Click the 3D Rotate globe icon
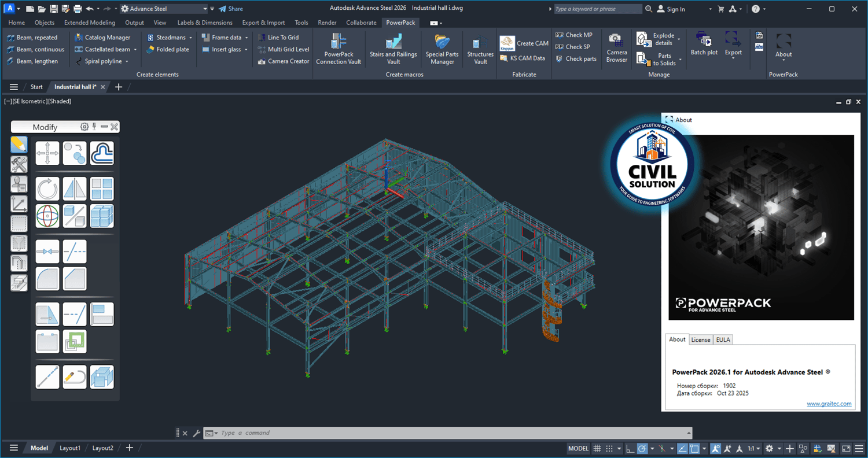 (x=47, y=216)
